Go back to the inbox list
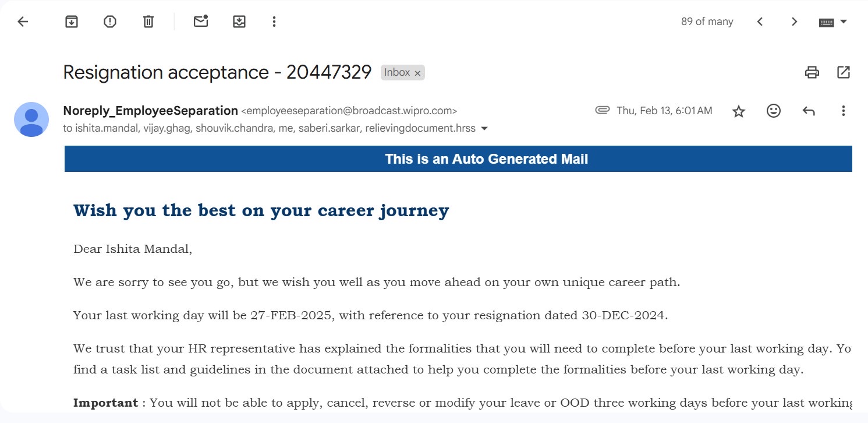 pos(23,22)
